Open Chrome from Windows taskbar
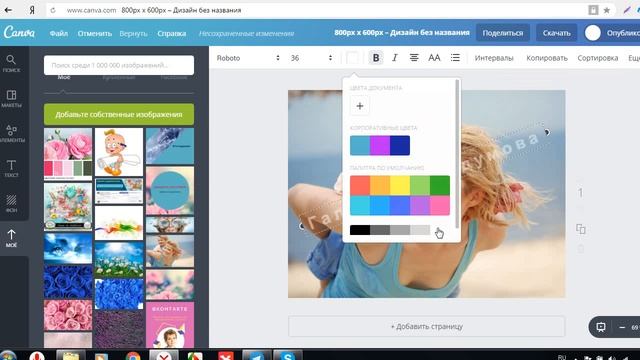The height and width of the screenshot is (360, 640). pos(132,356)
